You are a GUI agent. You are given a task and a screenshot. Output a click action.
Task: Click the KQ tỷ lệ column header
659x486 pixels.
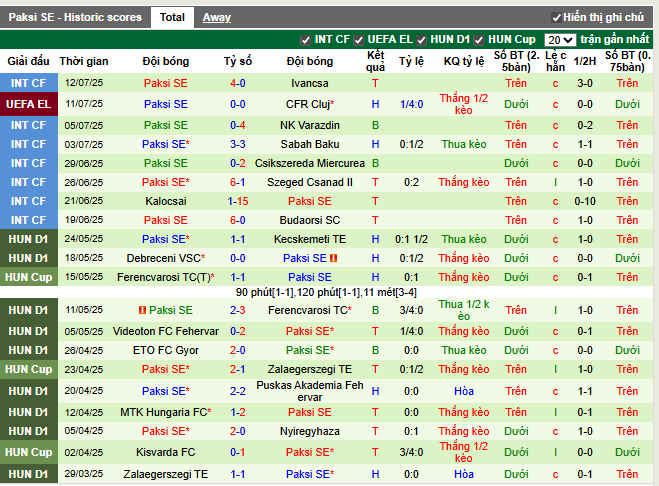coord(464,61)
